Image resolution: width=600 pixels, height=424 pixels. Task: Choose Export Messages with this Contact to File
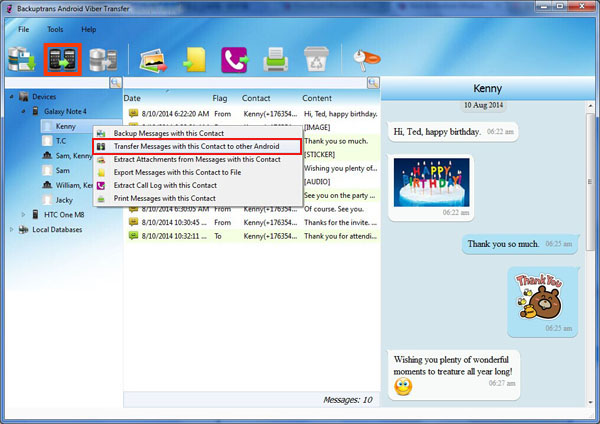[197, 172]
